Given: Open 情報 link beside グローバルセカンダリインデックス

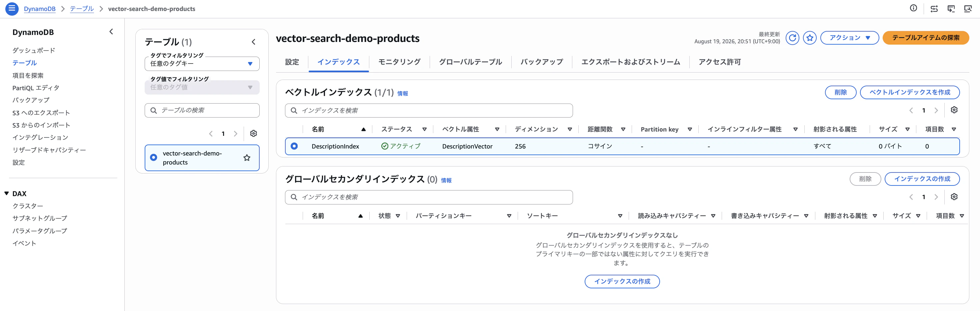Looking at the screenshot, I should pos(446,180).
